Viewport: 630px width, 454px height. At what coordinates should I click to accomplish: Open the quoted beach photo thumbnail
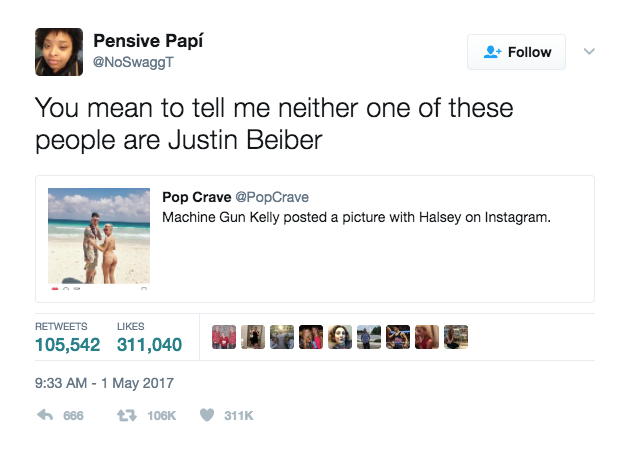(x=100, y=237)
